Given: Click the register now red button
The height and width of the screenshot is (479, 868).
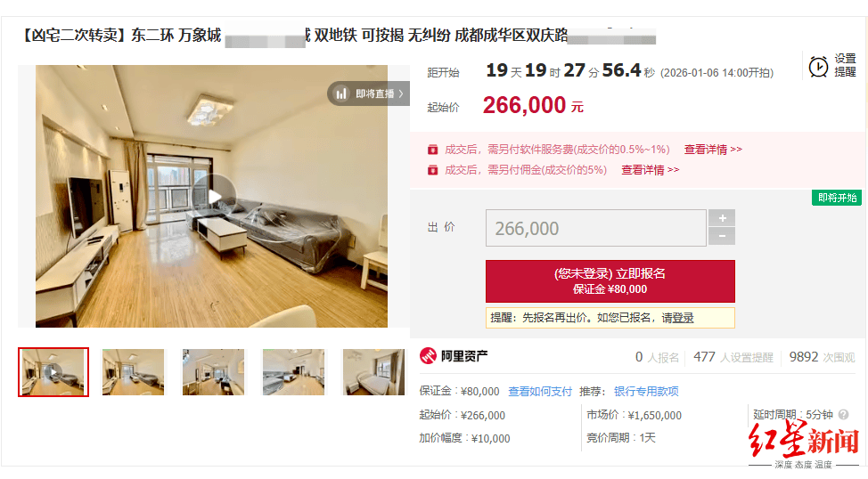Looking at the screenshot, I should (610, 281).
